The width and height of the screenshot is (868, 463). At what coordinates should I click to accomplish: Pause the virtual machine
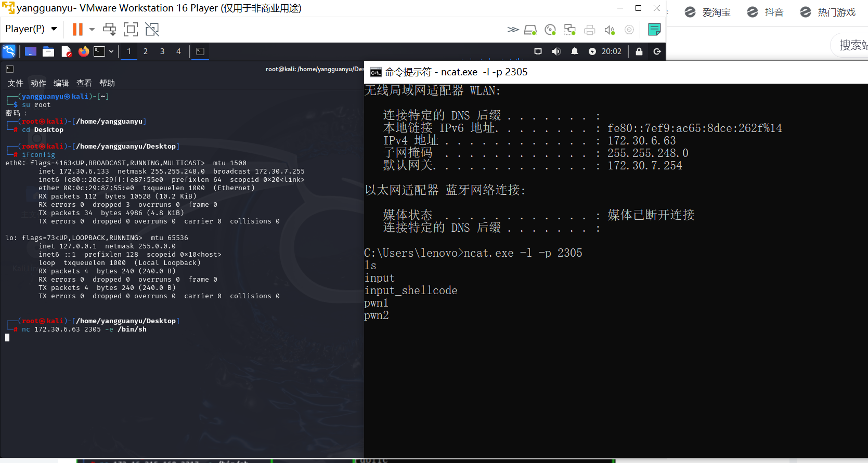coord(77,29)
